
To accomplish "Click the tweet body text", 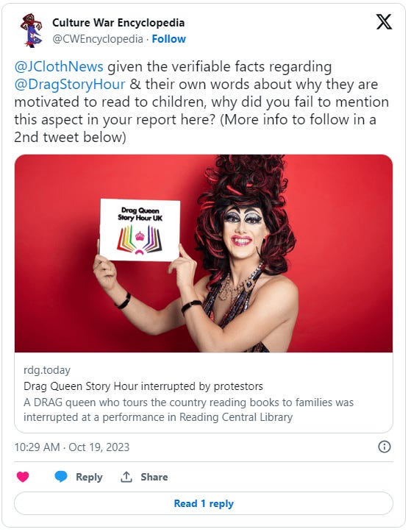I will pyautogui.click(x=201, y=102).
